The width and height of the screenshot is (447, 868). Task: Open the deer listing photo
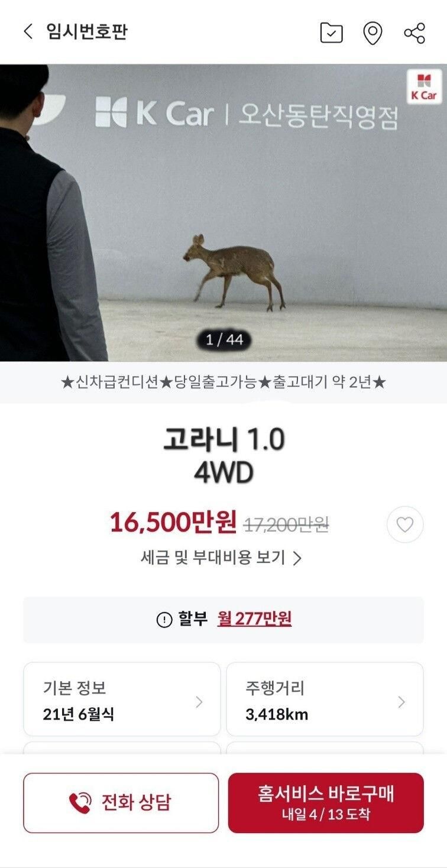click(223, 213)
